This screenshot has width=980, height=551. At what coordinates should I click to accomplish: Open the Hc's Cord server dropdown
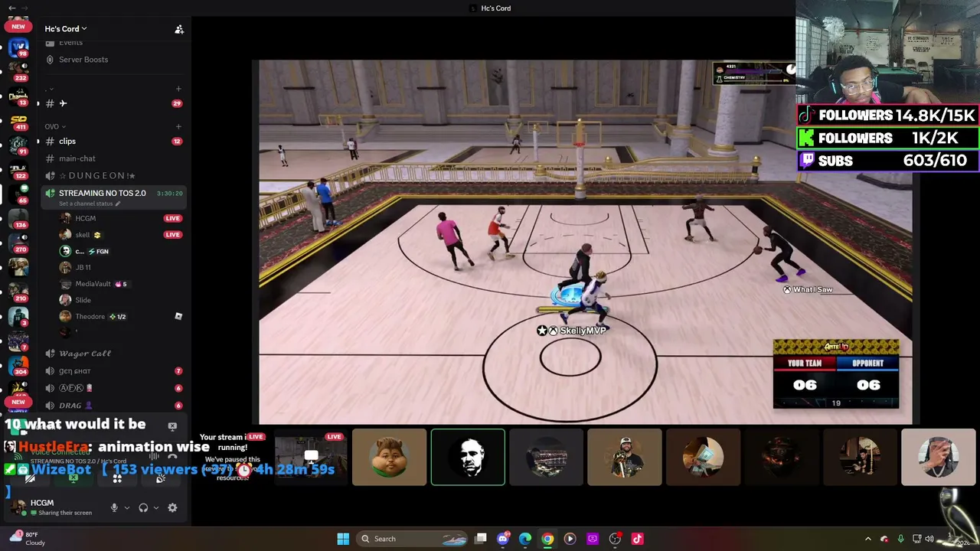[x=66, y=29]
